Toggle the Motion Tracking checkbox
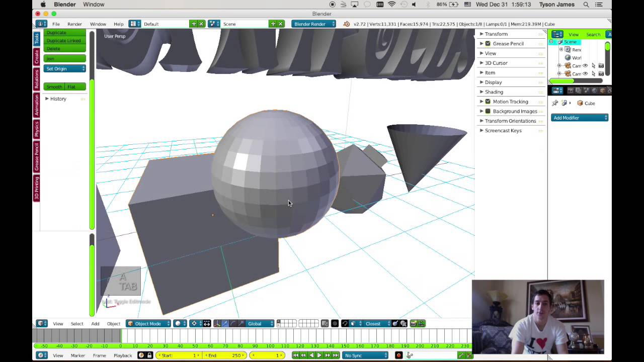The width and height of the screenshot is (644, 362). [x=488, y=102]
